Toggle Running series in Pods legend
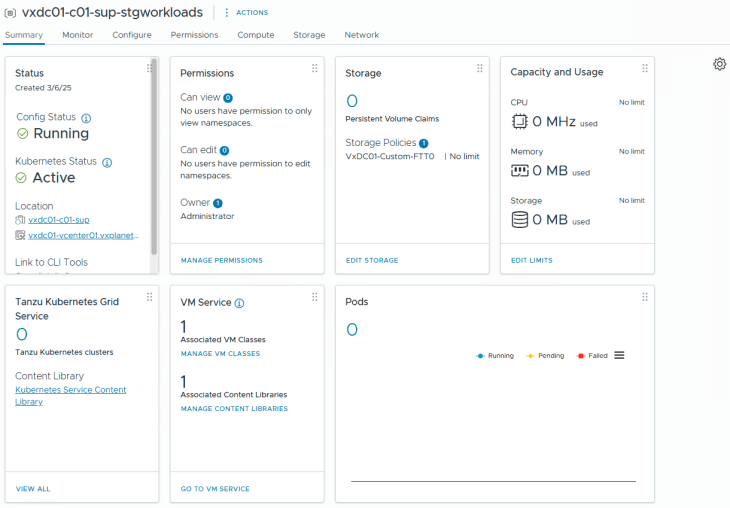Image resolution: width=730 pixels, height=508 pixels. pos(495,356)
